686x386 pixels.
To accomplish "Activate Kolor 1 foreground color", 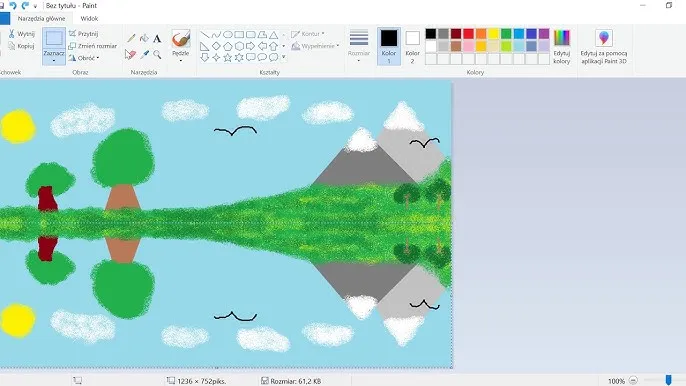I will pos(388,46).
